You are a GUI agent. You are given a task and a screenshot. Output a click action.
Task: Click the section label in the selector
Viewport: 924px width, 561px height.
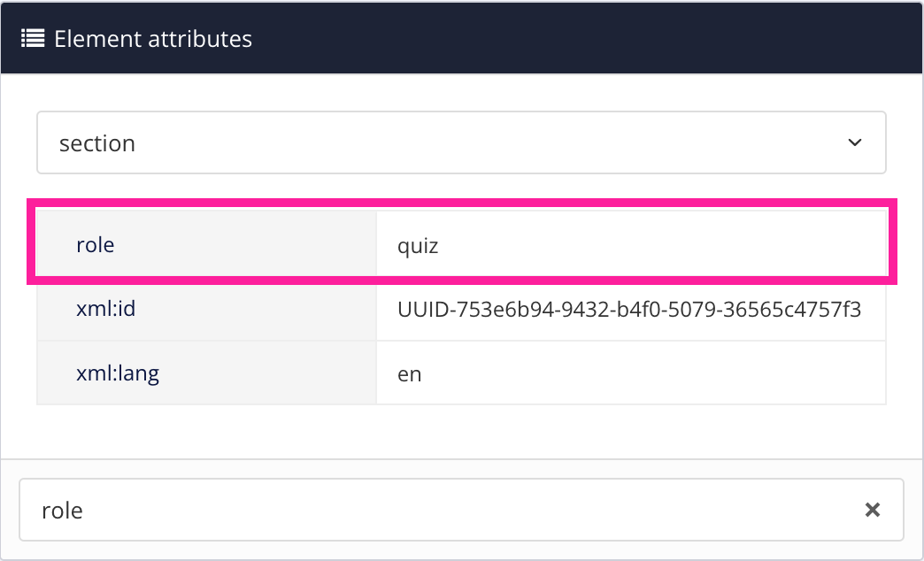(97, 142)
